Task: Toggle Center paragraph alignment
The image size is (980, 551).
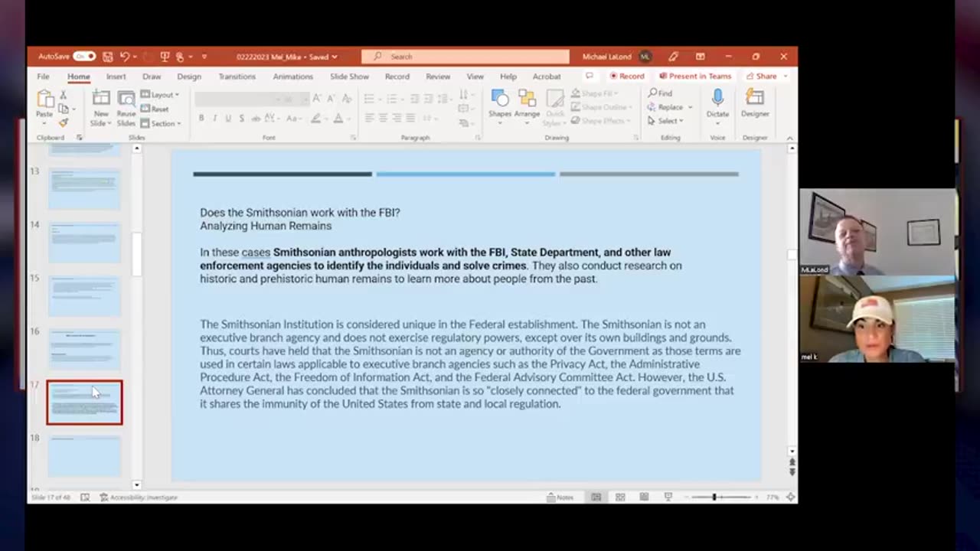Action: 383,118
